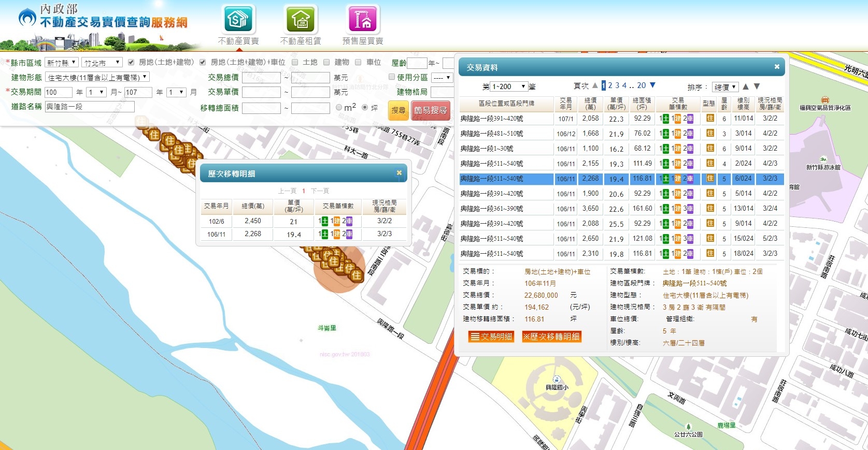Screen dimensions: 868x450
Task: Select row 興隆路一段481~510號
Action: pos(621,134)
